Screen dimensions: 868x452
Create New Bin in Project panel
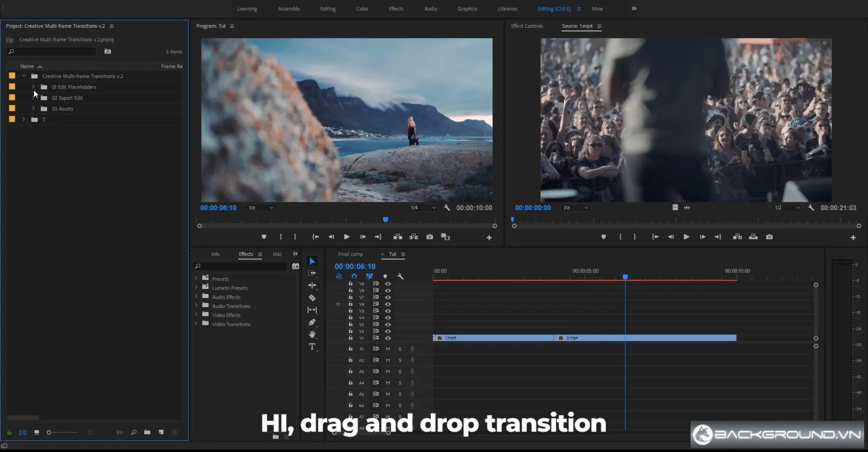click(x=147, y=432)
